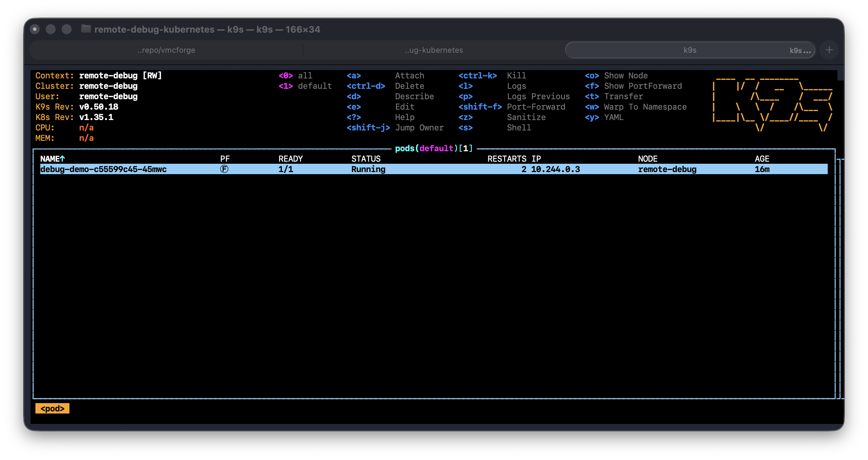Screen dimensions: 868x460
Task: Click the NAME column sort arrow
Action: coord(62,159)
